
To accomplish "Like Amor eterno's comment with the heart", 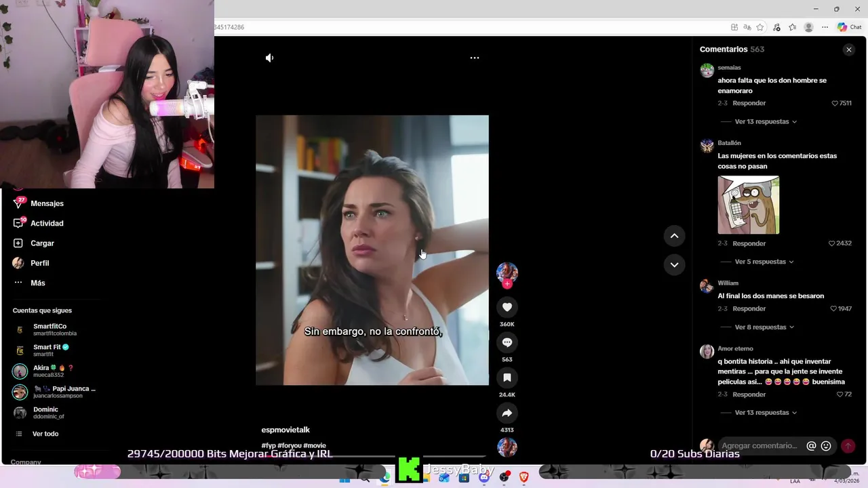I will pos(840,394).
